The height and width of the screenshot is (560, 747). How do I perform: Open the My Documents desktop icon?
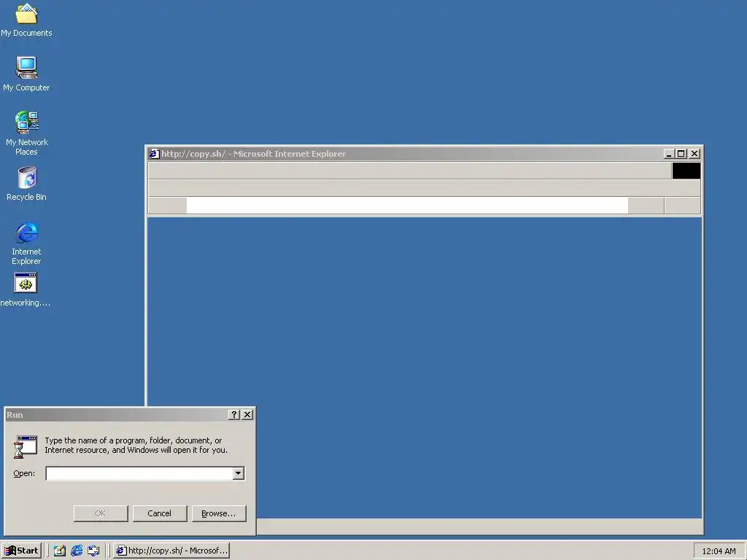[x=26, y=19]
